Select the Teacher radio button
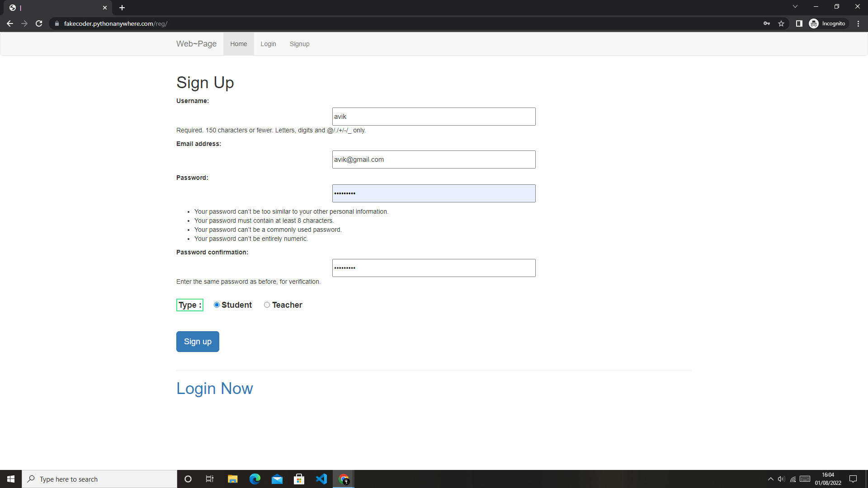 click(x=267, y=305)
